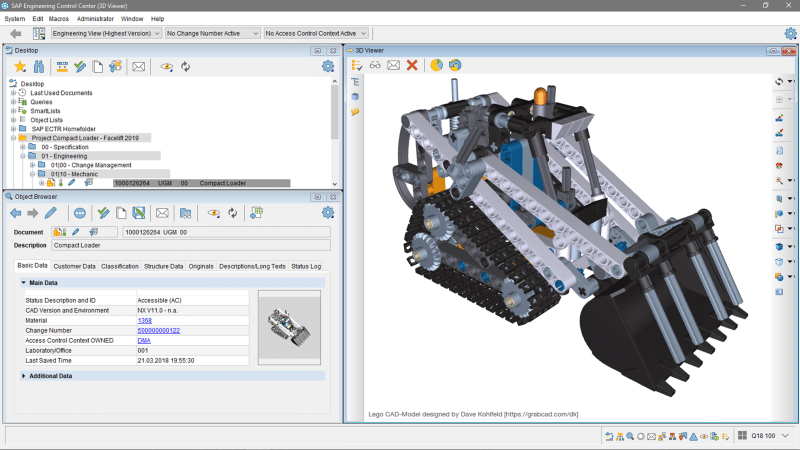
Task: Switch to the Originals tab
Action: click(201, 266)
